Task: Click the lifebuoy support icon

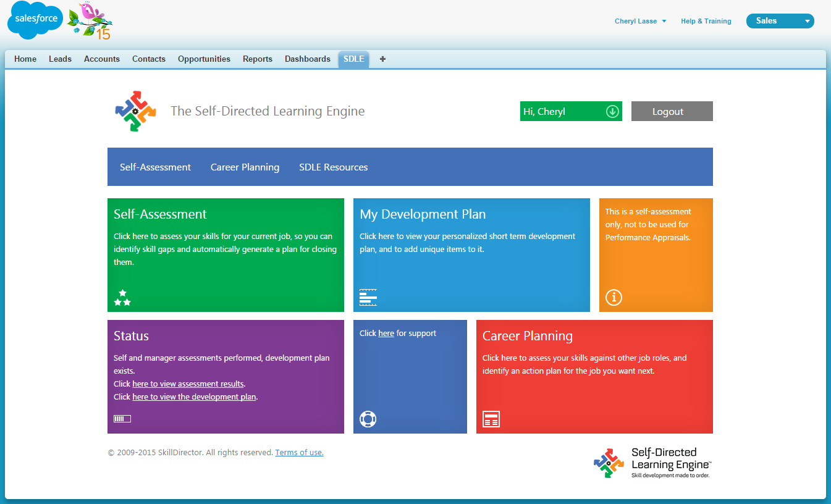Action: (x=368, y=419)
